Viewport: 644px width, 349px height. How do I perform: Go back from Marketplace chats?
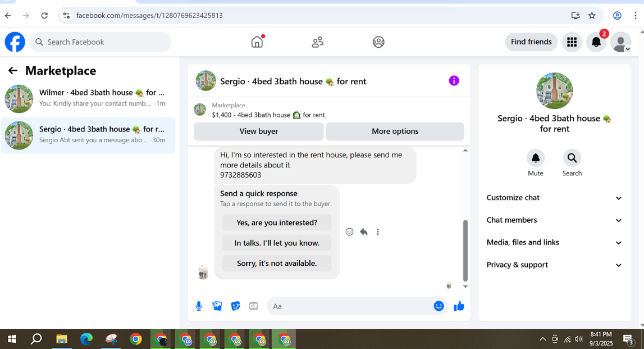[x=13, y=71]
